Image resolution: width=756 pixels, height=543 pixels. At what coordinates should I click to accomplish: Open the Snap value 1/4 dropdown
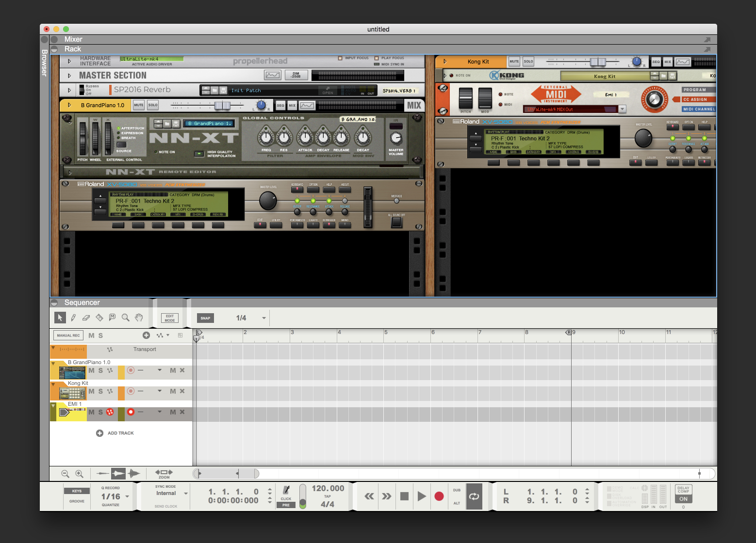coord(264,318)
